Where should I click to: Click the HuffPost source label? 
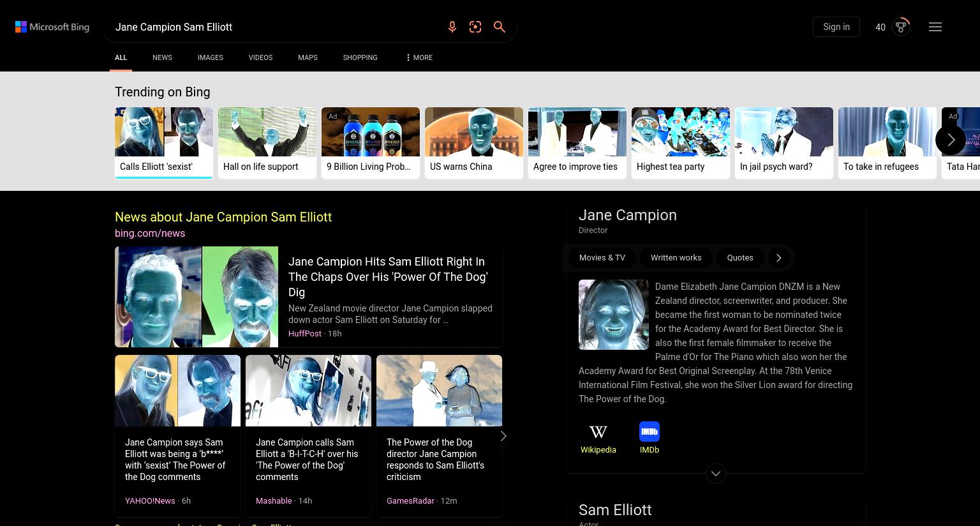point(305,333)
